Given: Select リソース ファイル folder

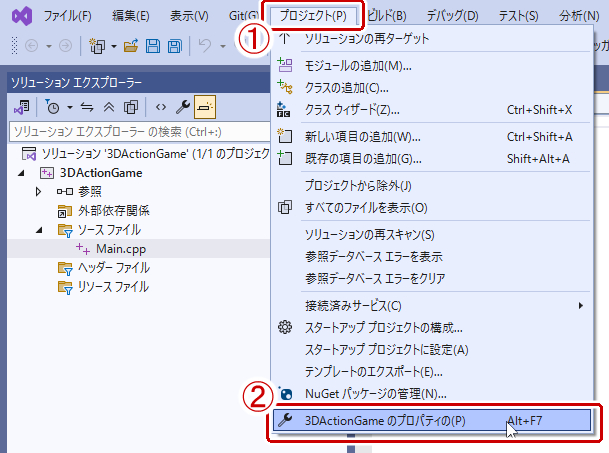Looking at the screenshot, I should (x=113, y=287).
